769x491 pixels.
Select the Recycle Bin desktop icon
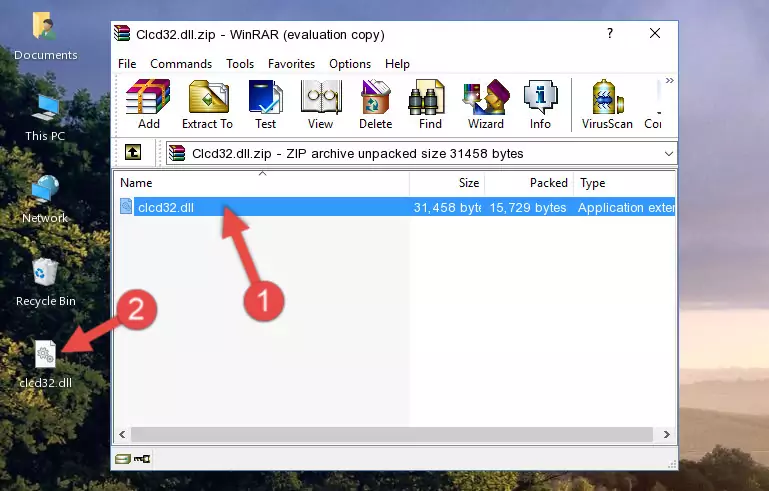(x=45, y=283)
